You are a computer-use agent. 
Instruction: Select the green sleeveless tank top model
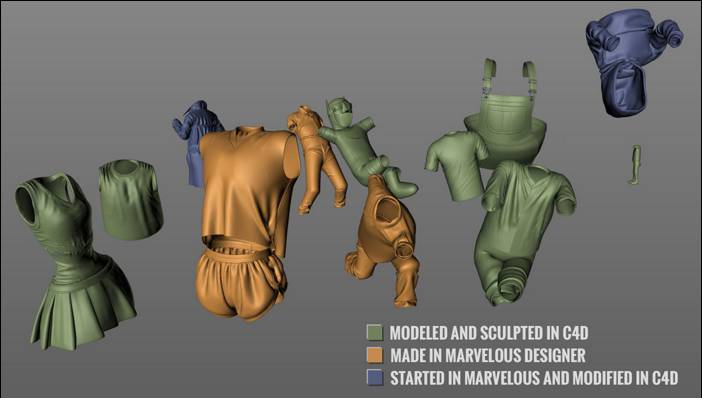tap(130, 199)
